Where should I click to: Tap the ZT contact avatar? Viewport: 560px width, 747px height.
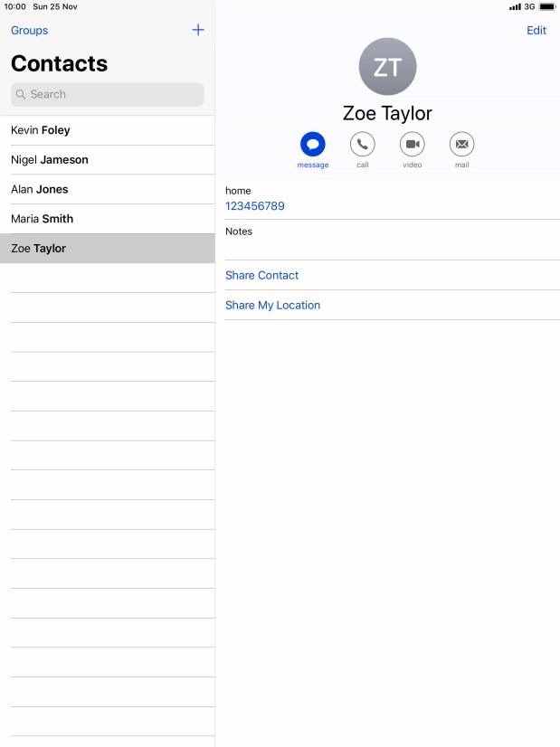click(x=387, y=67)
